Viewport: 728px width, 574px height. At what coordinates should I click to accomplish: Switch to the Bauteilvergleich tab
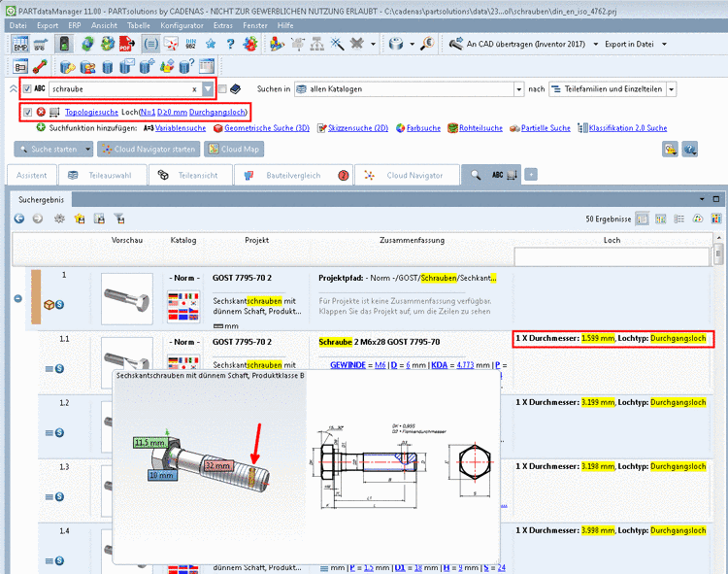(x=293, y=175)
